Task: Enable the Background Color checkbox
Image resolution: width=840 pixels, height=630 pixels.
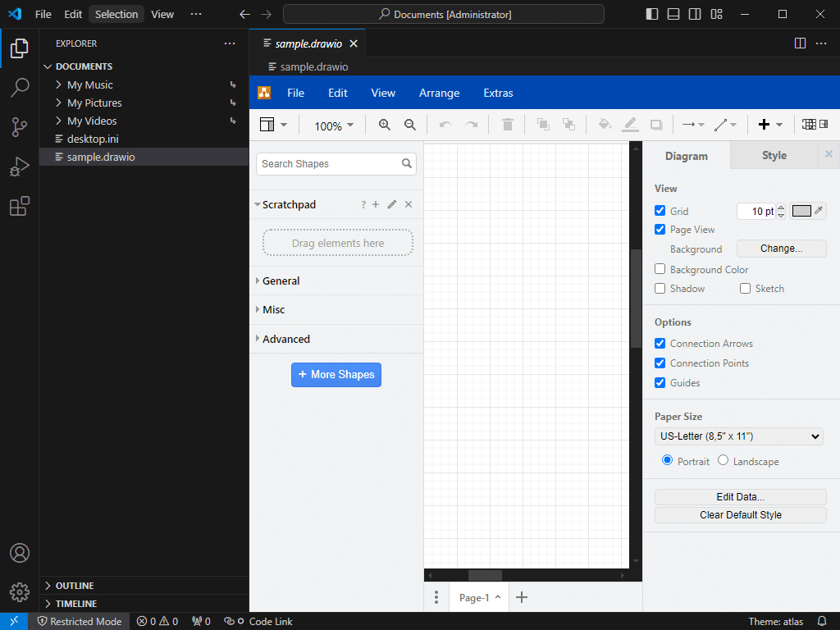Action: pos(660,269)
